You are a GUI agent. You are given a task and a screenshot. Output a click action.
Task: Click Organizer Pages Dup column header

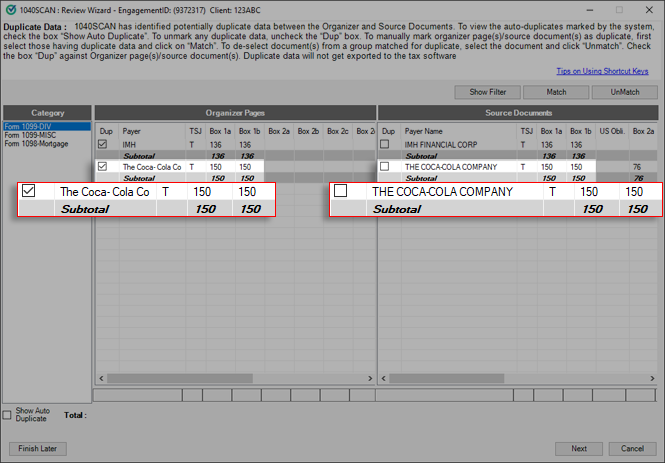click(106, 131)
